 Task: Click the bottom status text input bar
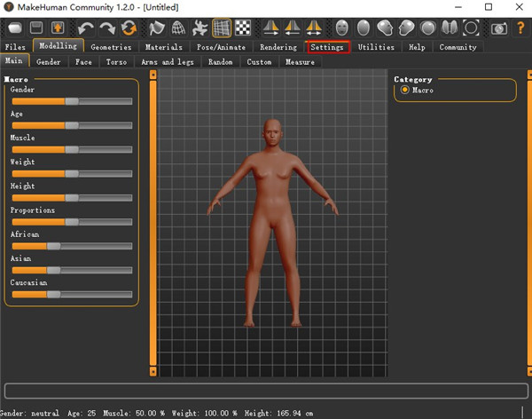pos(265,391)
